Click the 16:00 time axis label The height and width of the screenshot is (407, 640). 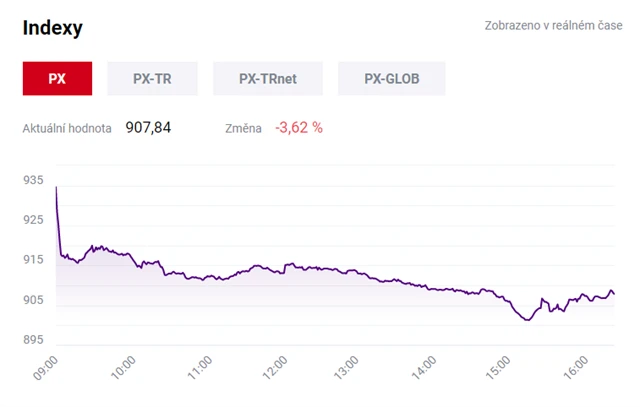click(573, 367)
